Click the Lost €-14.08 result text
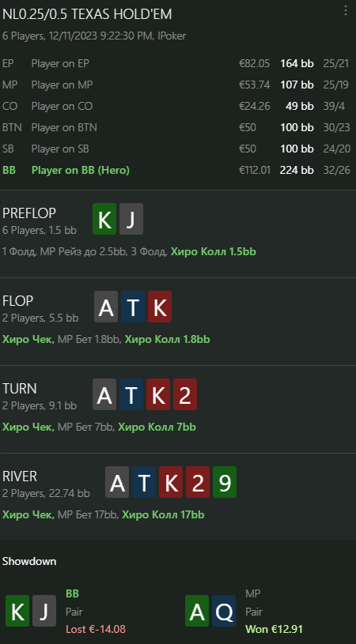 click(x=96, y=629)
